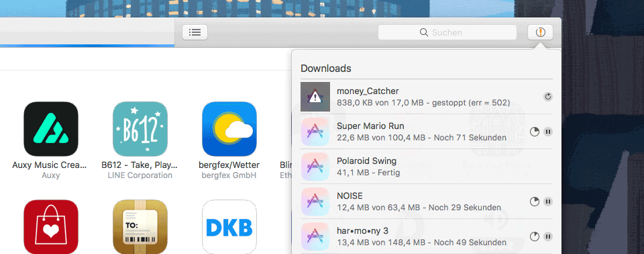Click the Super Mario Run placeholder icon
The height and width of the screenshot is (254, 644).
point(315,132)
